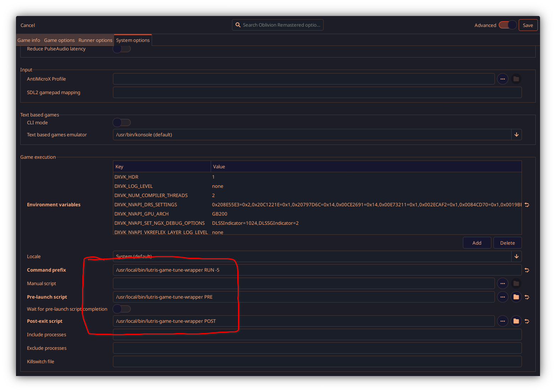This screenshot has width=556, height=392.
Task: Click AntiMicroX Profile folder icon
Action: [x=516, y=79]
